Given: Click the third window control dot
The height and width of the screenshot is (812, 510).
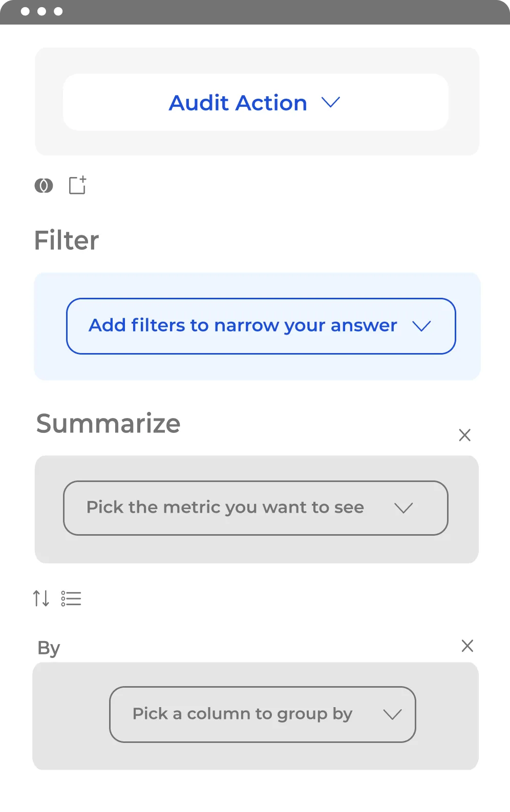Looking at the screenshot, I should [x=58, y=11].
